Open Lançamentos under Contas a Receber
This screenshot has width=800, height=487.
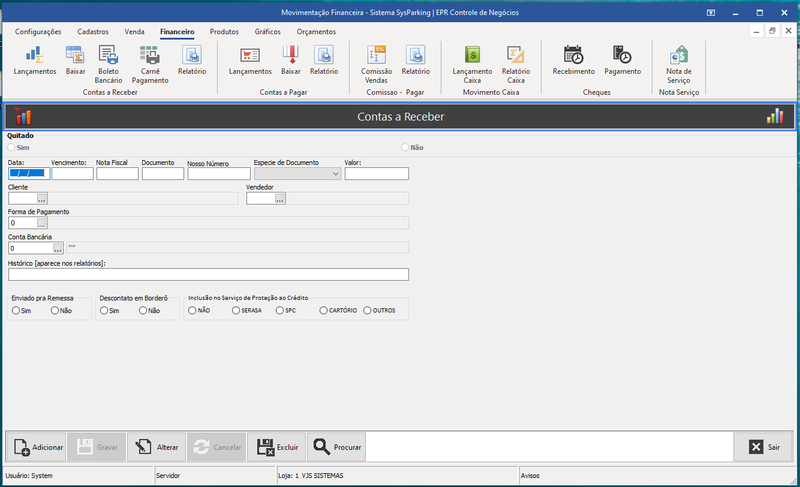(35, 60)
